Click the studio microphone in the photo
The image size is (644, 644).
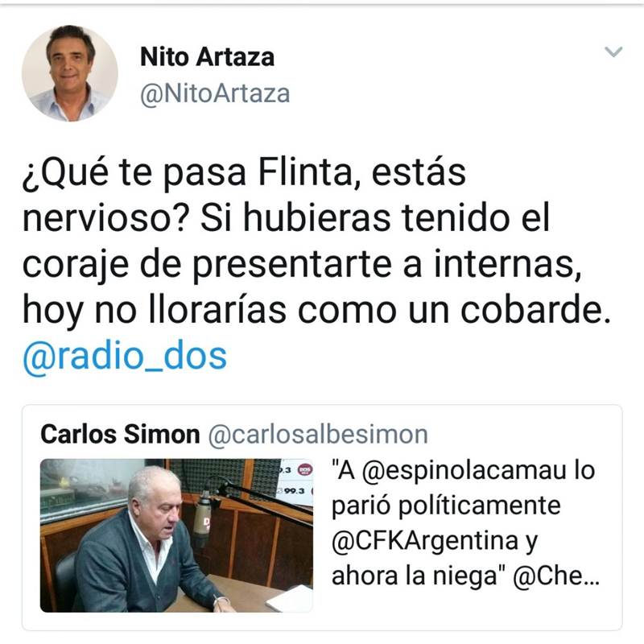(203, 518)
